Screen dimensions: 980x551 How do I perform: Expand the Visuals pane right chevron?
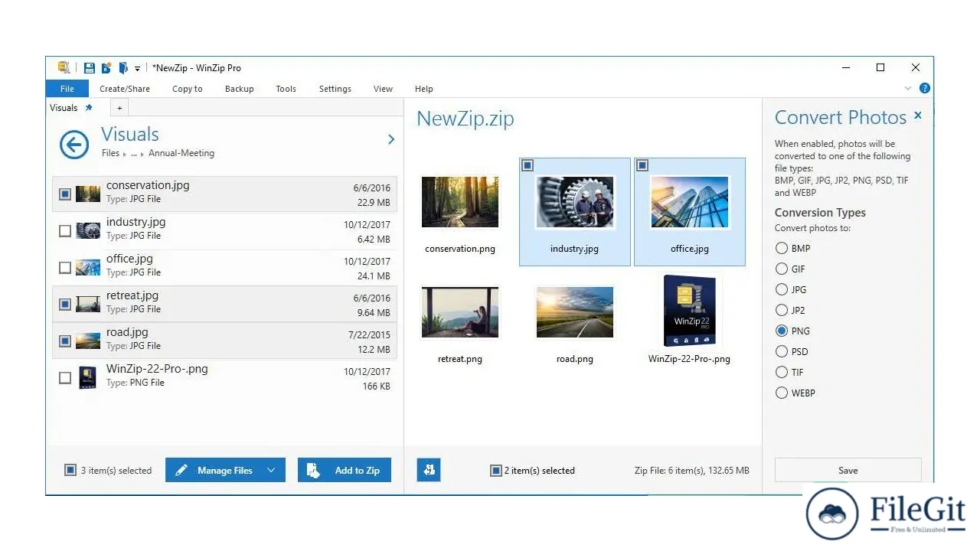tap(391, 139)
